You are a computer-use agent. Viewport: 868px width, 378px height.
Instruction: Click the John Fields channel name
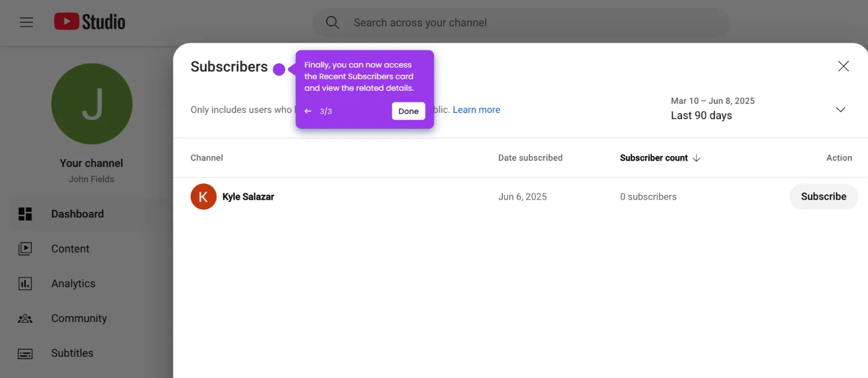[91, 179]
